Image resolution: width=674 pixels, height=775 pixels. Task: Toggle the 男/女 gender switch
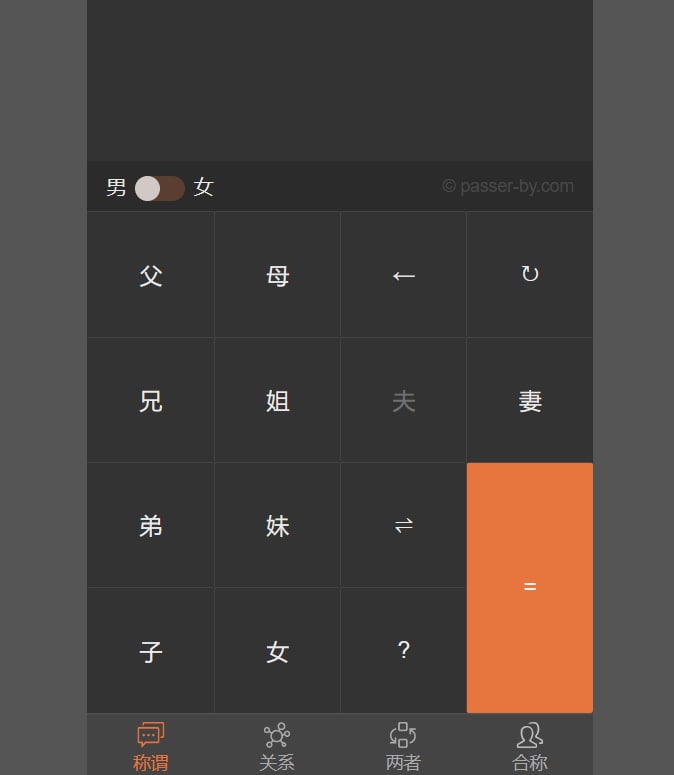tap(160, 188)
